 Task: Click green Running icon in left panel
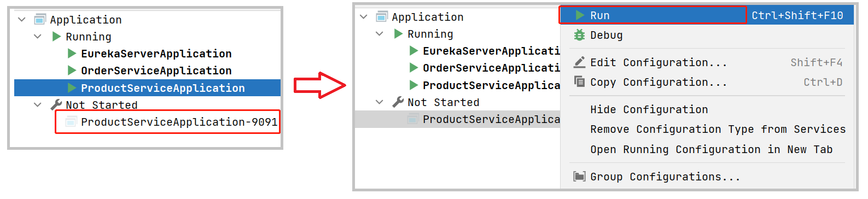[x=56, y=37]
